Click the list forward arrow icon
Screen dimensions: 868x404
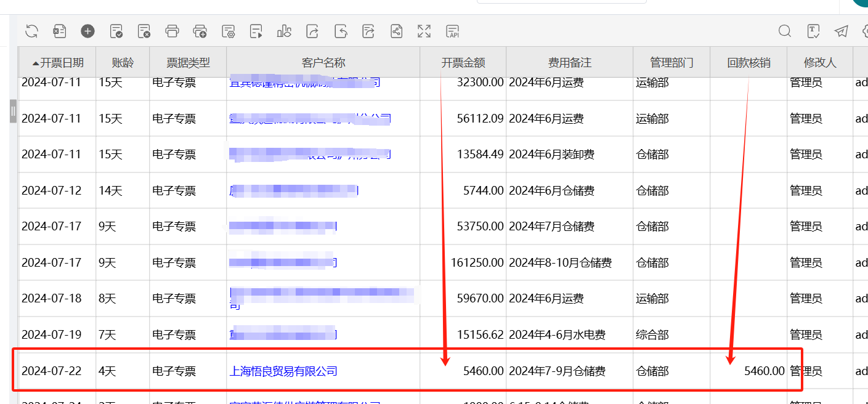point(369,31)
